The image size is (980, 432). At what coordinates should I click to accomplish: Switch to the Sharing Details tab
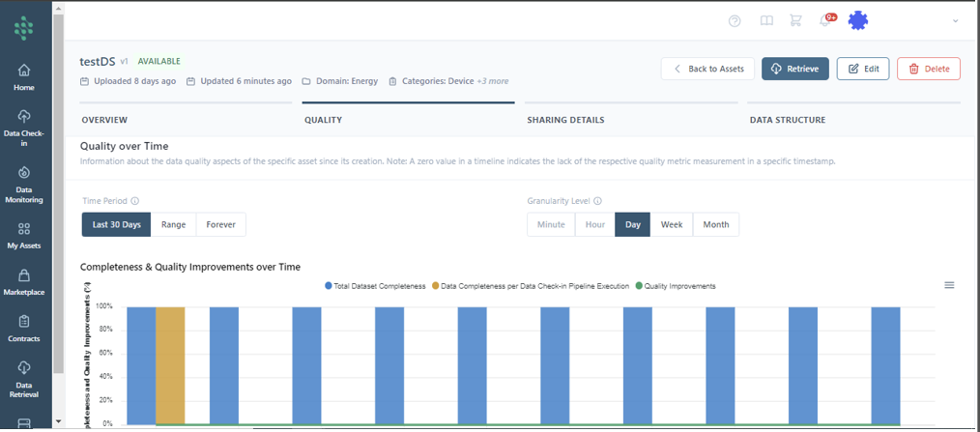coord(565,120)
